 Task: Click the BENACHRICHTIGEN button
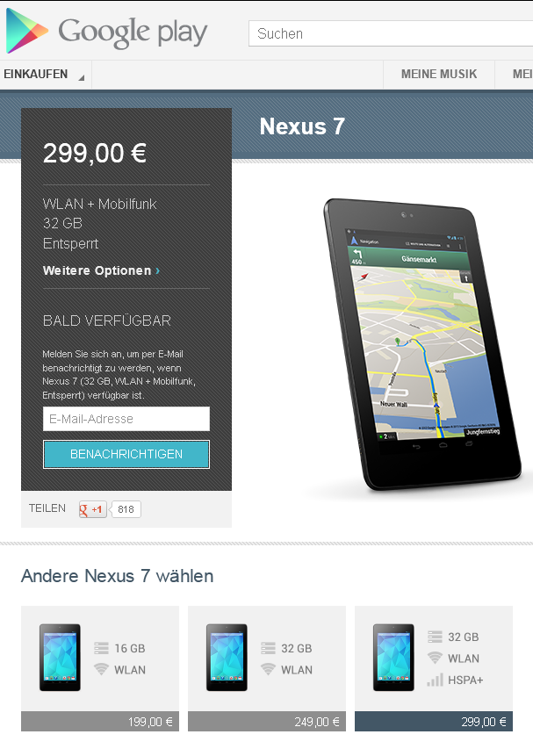coord(126,454)
